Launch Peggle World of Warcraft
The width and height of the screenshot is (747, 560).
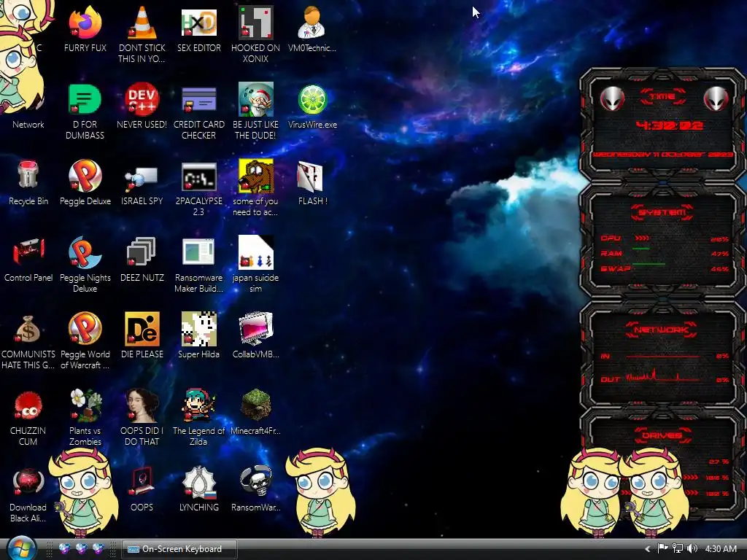[85, 329]
